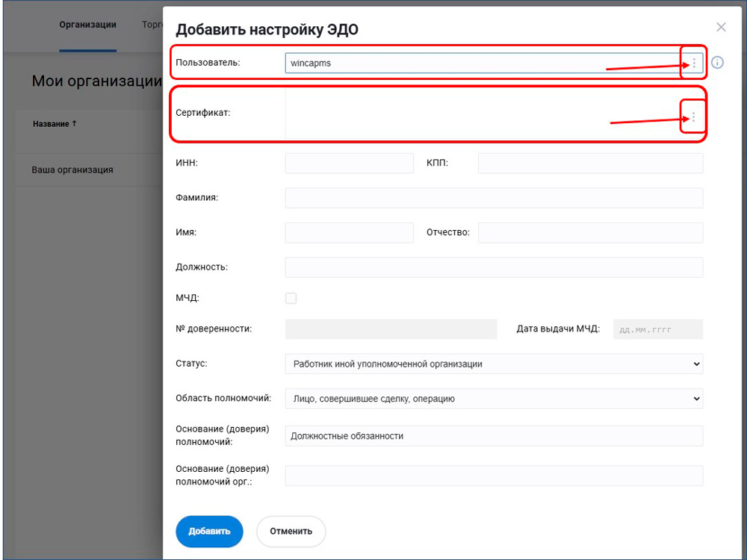Viewport: 747px width, 560px height.
Task: Click three-dot icon in Сертификат field
Action: [693, 117]
